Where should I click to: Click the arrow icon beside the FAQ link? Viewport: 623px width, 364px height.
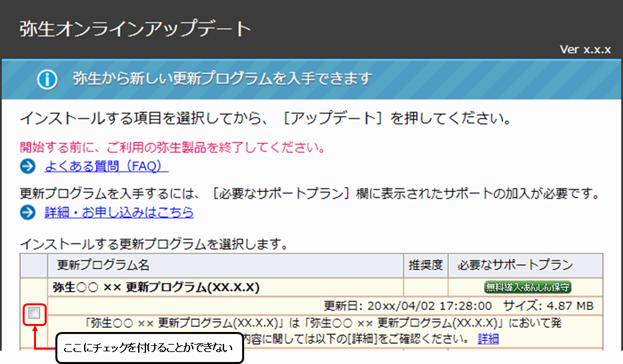coord(28,166)
